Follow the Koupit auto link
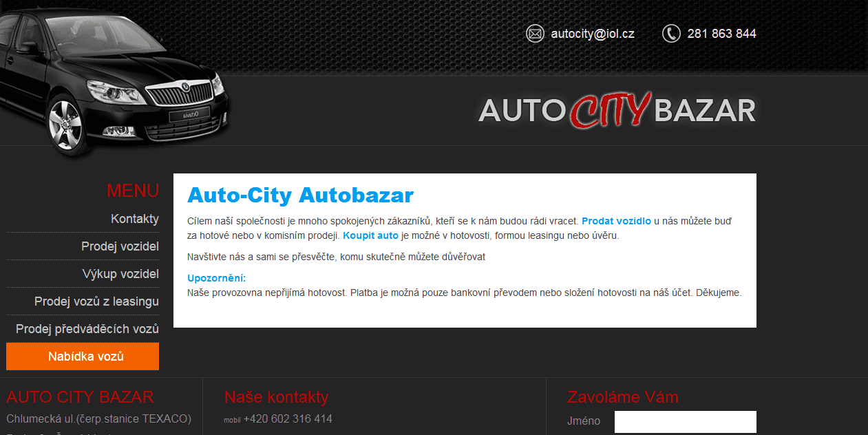 [370, 235]
